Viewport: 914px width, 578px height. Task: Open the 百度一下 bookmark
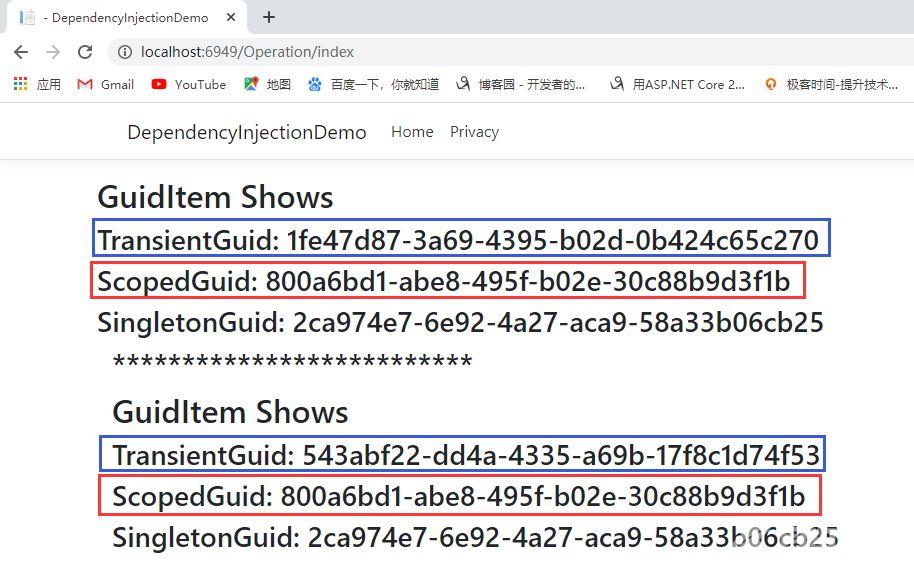(373, 84)
